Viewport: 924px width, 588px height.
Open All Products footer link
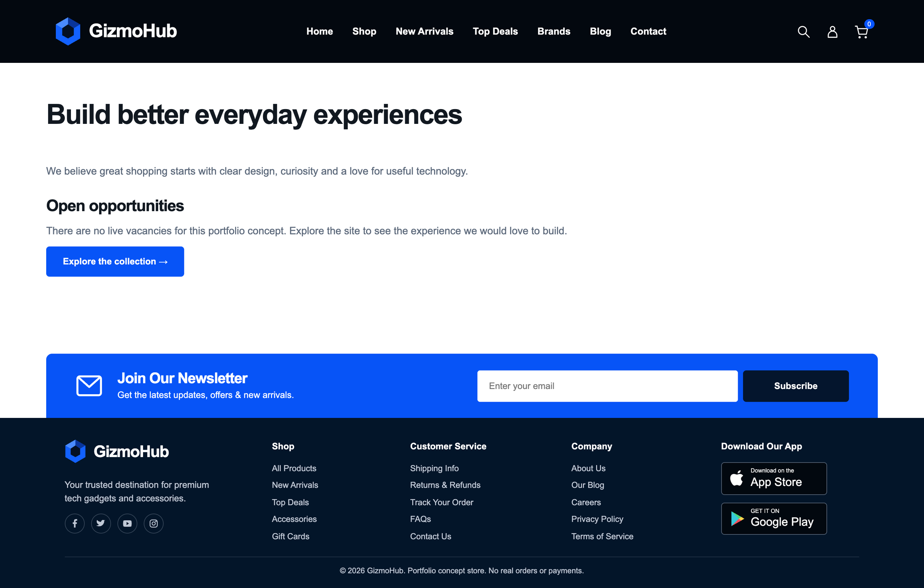294,468
